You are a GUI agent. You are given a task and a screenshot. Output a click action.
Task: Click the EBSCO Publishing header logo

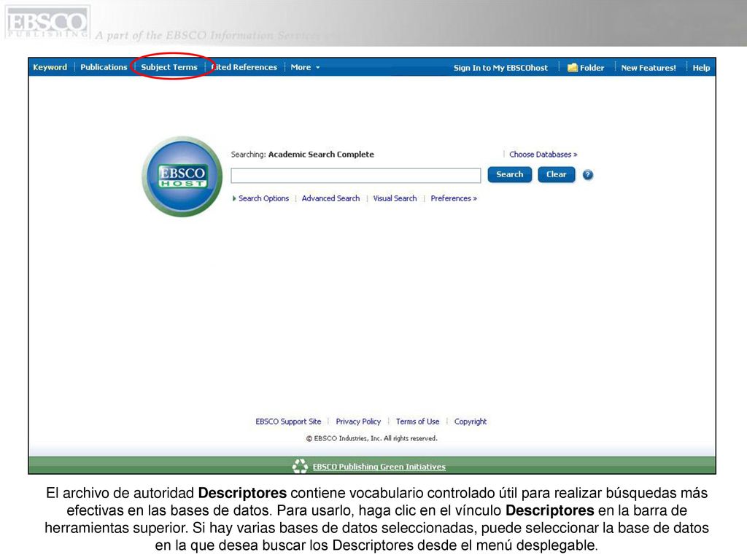47,23
